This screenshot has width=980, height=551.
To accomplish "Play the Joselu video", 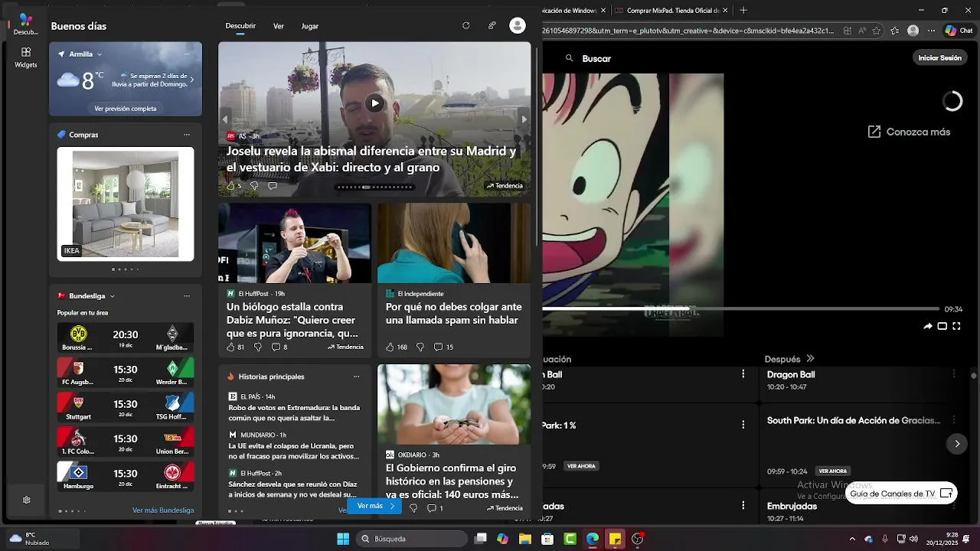I will pos(374,103).
